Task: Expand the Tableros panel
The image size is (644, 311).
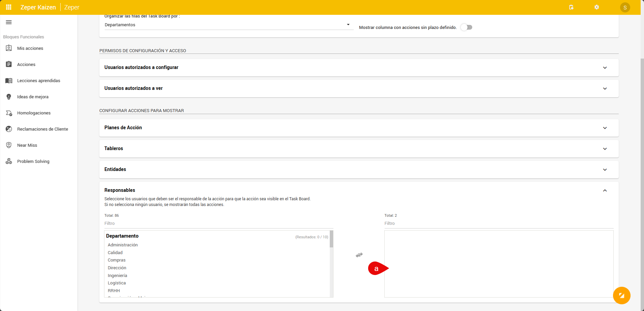Action: pos(359,149)
